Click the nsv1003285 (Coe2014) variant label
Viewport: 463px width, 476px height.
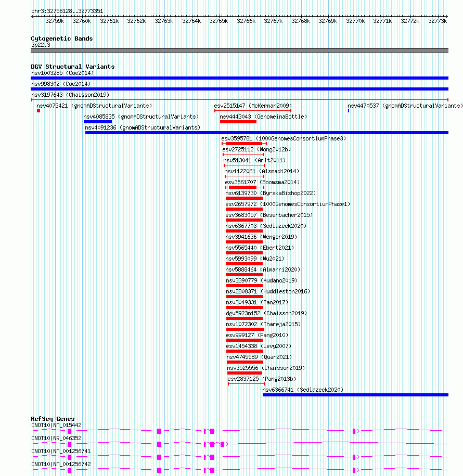[62, 73]
